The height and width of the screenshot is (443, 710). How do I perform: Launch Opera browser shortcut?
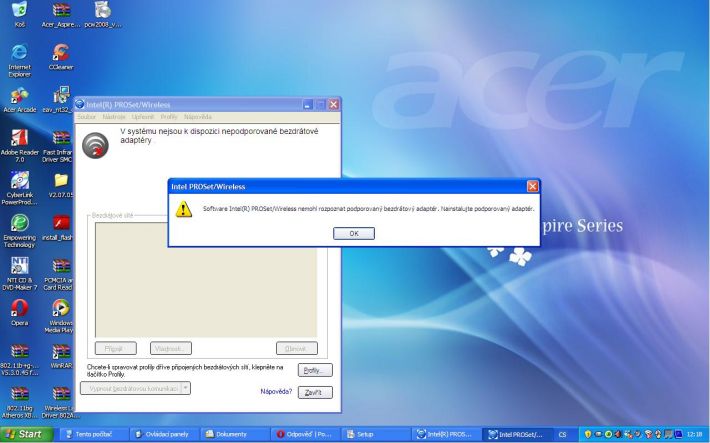click(x=19, y=313)
